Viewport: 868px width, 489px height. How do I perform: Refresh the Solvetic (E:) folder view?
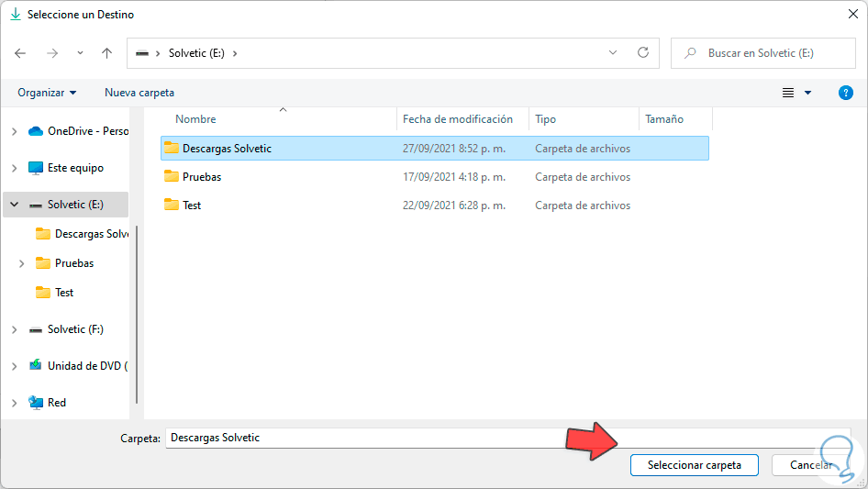tap(643, 53)
